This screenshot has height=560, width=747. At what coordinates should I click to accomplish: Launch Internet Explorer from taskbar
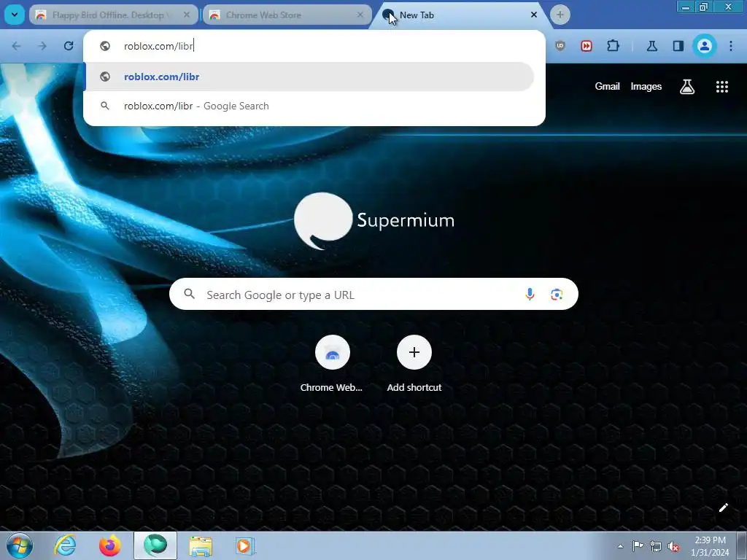point(65,545)
